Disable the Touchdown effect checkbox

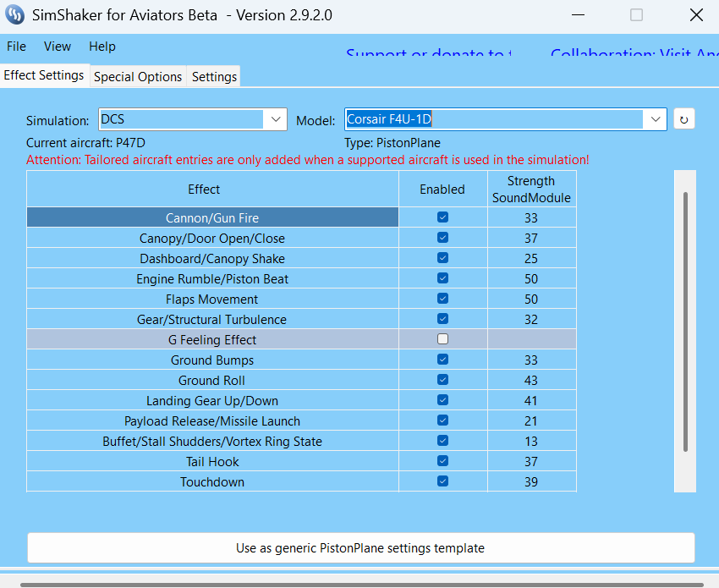tap(442, 481)
